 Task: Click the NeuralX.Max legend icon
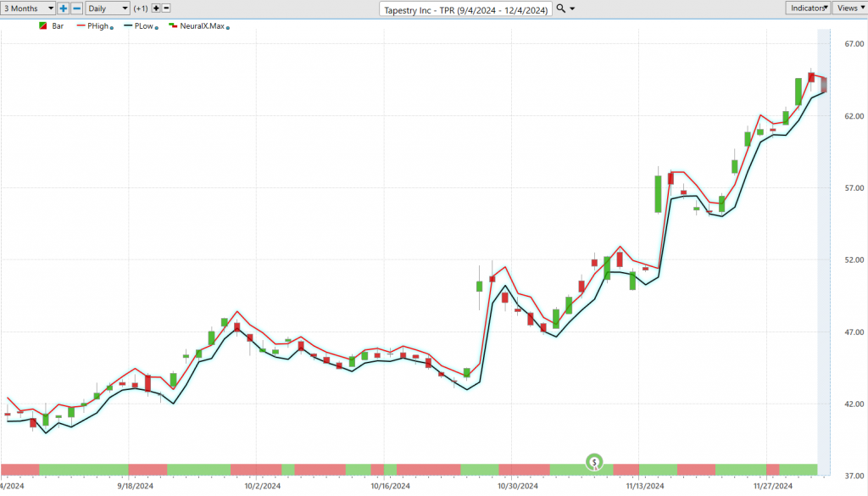(173, 25)
